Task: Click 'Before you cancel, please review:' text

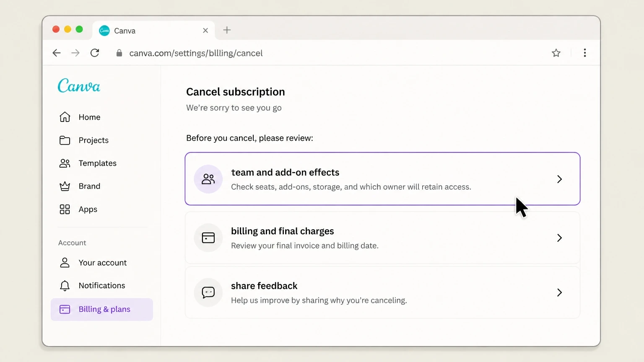Action: point(249,138)
